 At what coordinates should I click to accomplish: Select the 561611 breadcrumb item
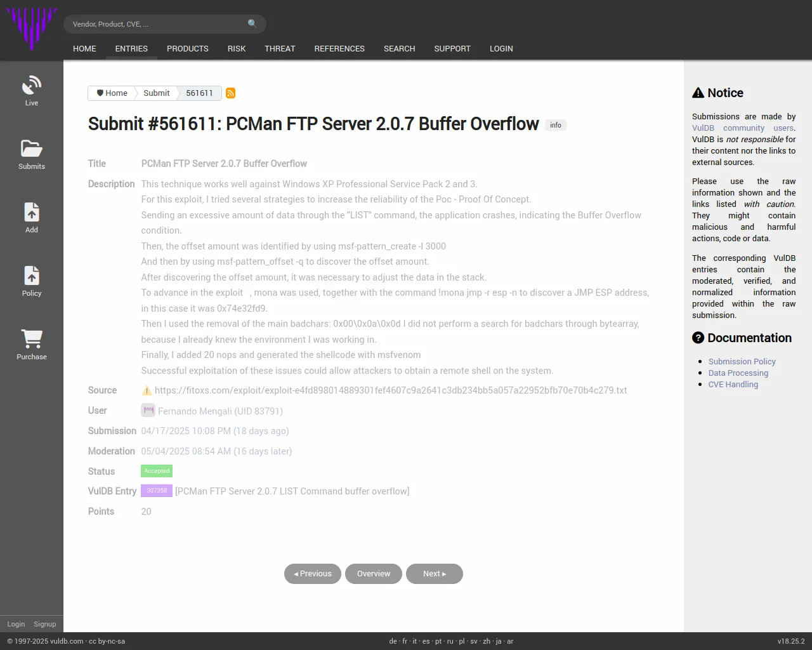coord(199,93)
